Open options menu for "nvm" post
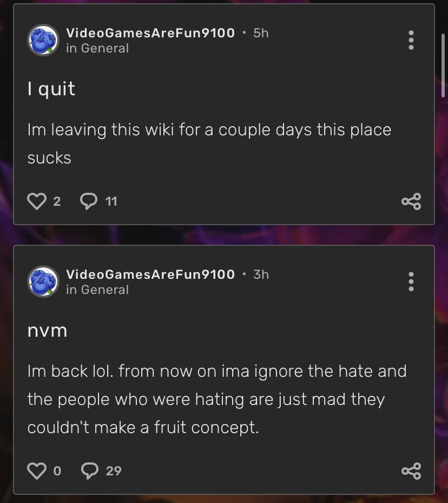 coord(411,282)
